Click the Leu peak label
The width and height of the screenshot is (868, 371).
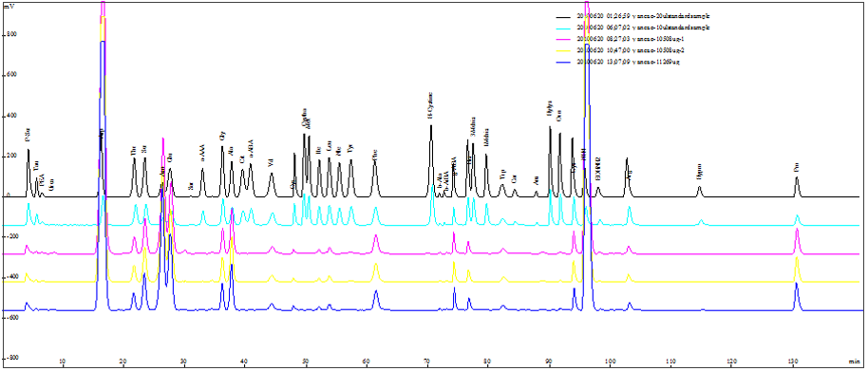point(329,146)
